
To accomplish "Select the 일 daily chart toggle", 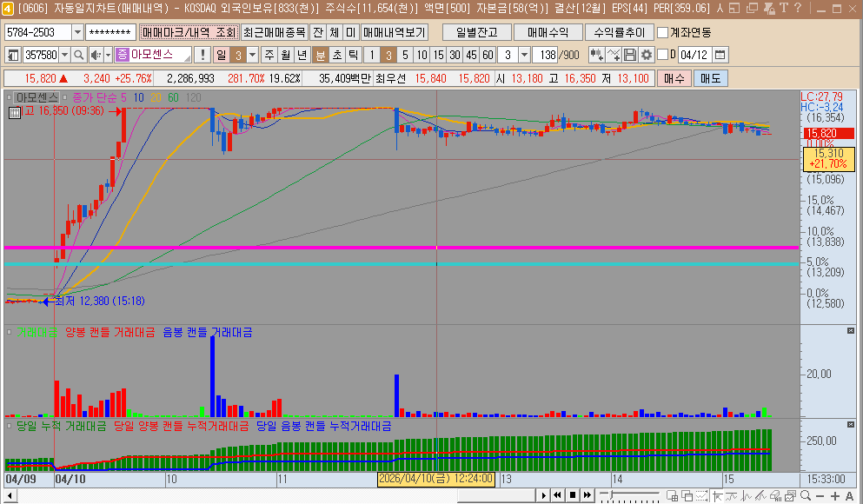I will (x=222, y=55).
